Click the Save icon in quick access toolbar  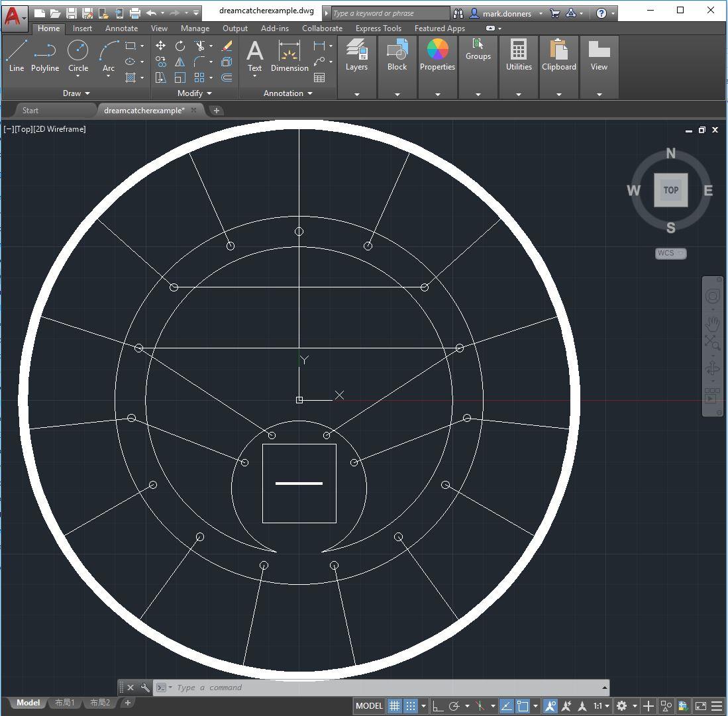[x=72, y=13]
